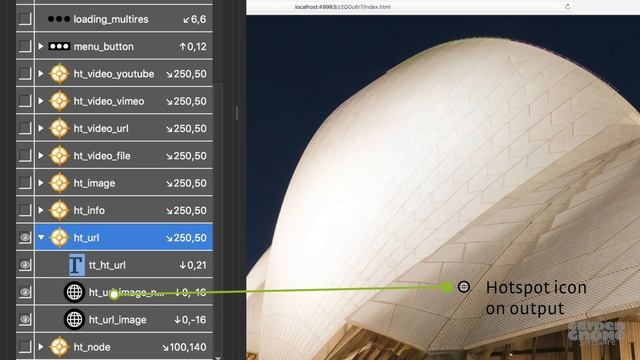Viewport: 640px width, 360px height.
Task: Select the ht_info hotspot icon
Action: click(59, 210)
